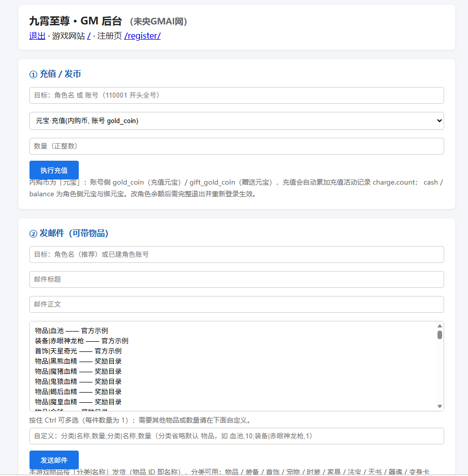Click the 发送邮件 button

point(54,460)
